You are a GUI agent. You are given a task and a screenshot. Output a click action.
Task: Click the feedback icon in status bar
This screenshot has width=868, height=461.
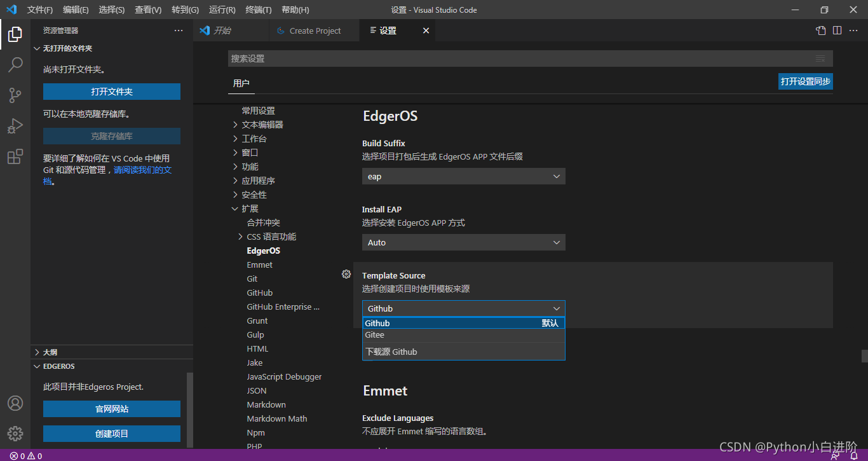(x=835, y=456)
